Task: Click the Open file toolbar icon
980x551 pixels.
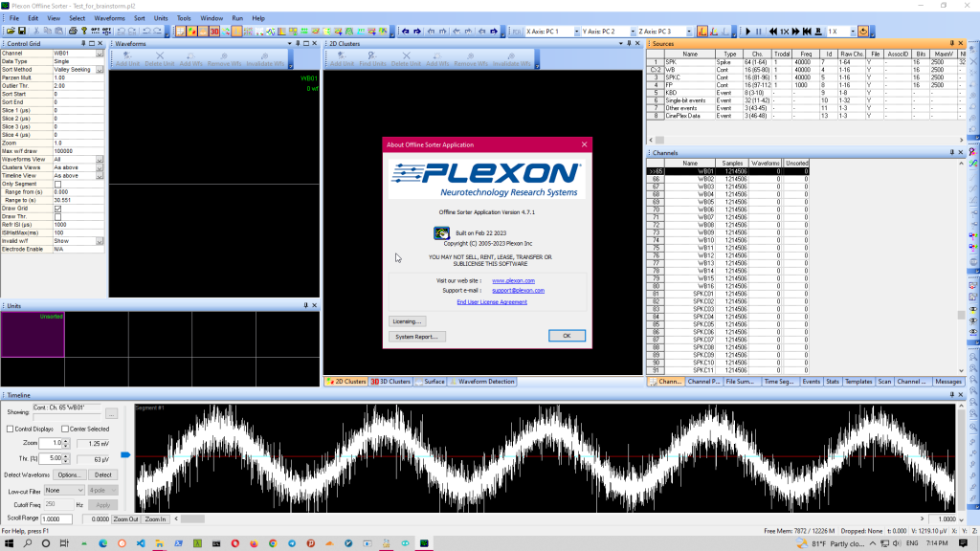Action: (11, 31)
